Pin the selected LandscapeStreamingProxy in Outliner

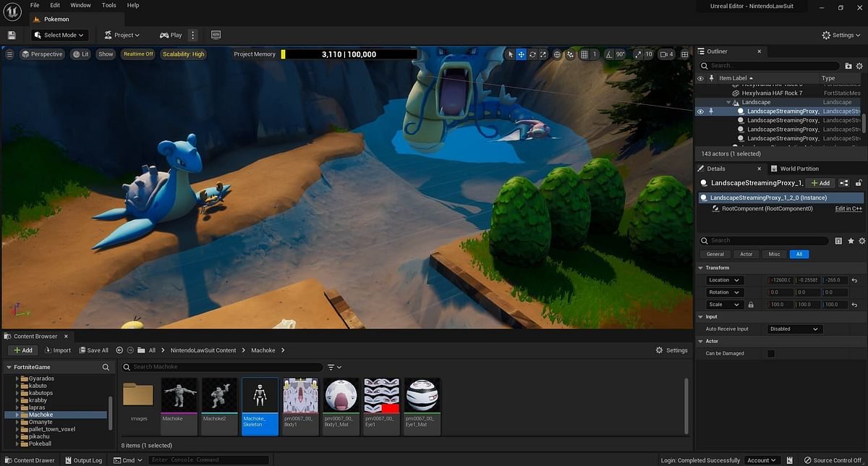click(711, 111)
